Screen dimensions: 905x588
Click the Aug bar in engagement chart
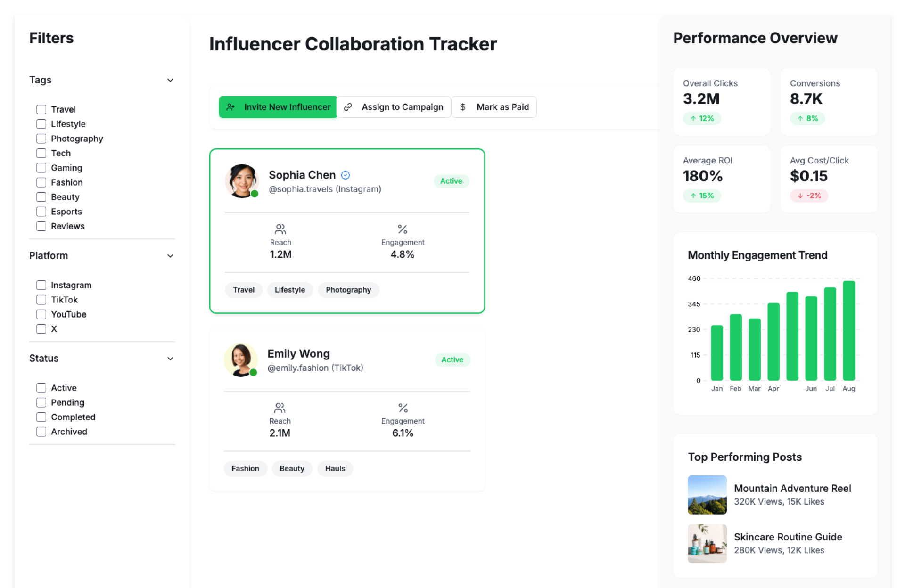848,331
